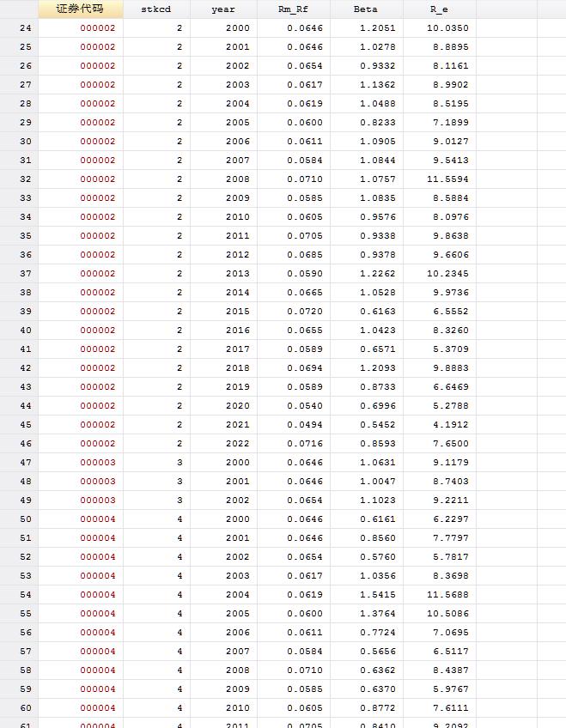This screenshot has height=728, width=566.
Task: Click R_e value 7.6111
Action: [451, 708]
